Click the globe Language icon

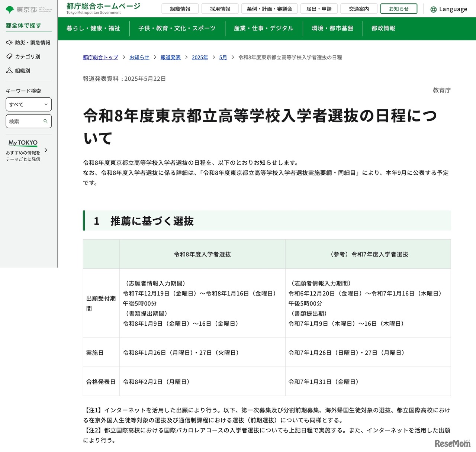[433, 9]
